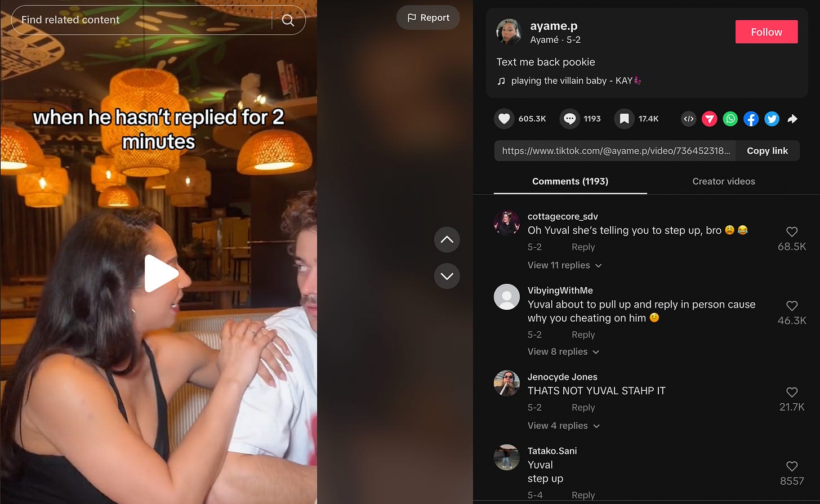Like the cottagecore_sdv comment

point(792,231)
